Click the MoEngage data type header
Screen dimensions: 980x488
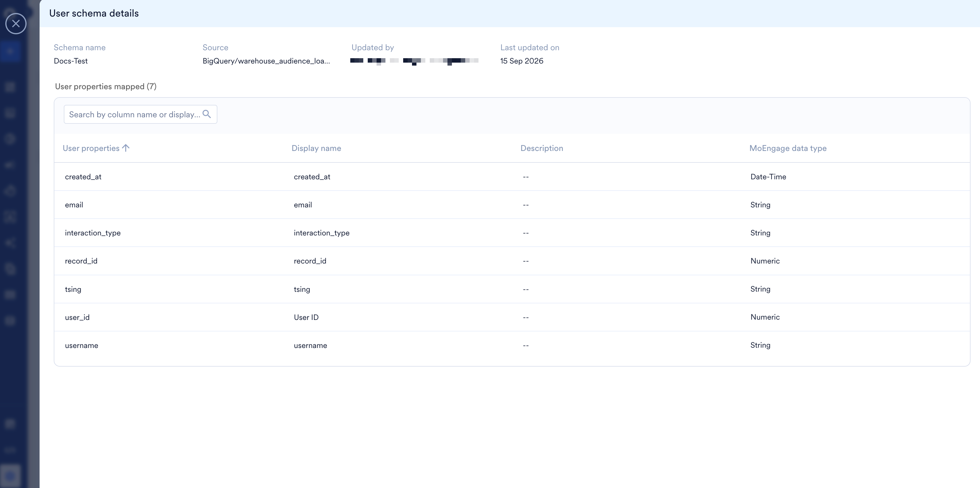[x=787, y=148]
